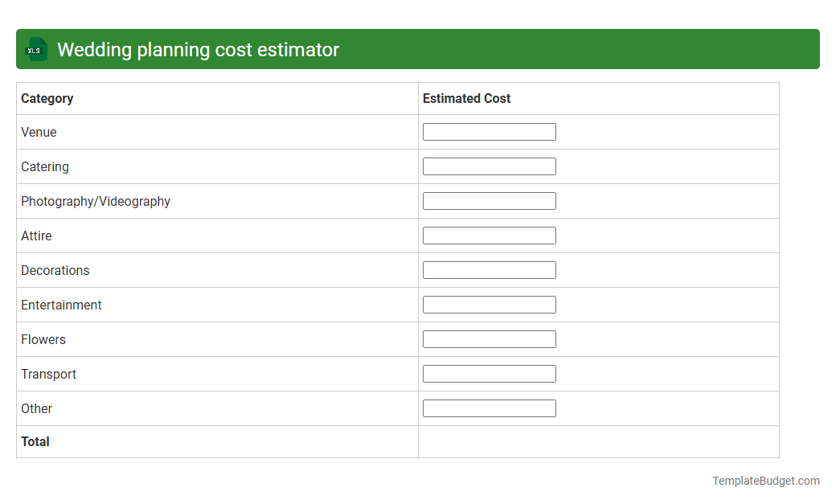
Task: Click inside the Catering cost input field
Action: (489, 166)
